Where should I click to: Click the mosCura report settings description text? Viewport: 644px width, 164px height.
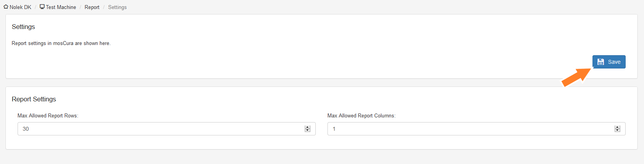pyautogui.click(x=61, y=43)
